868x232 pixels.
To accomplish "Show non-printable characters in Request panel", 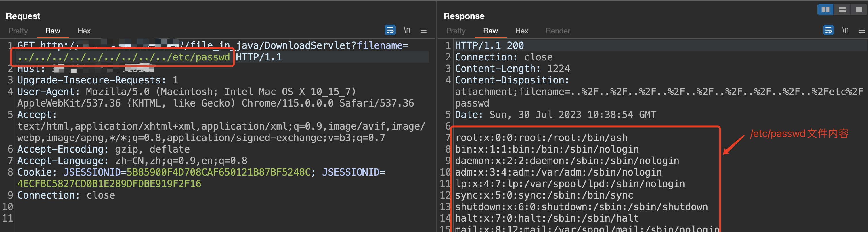I will tap(407, 30).
